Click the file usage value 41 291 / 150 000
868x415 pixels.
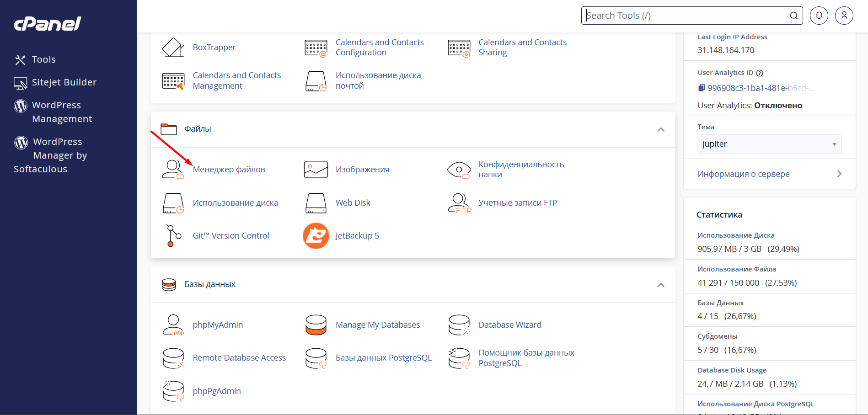point(728,283)
